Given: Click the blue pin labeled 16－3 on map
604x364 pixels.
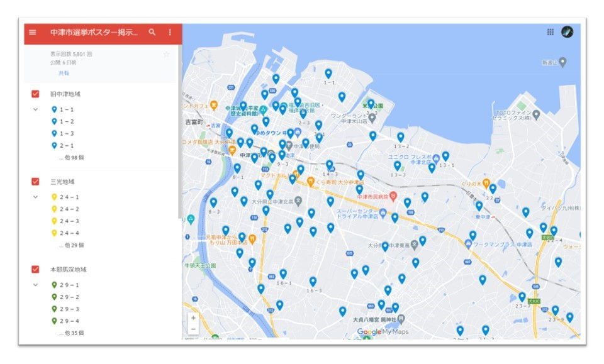Looking at the screenshot, I should coord(313,282).
